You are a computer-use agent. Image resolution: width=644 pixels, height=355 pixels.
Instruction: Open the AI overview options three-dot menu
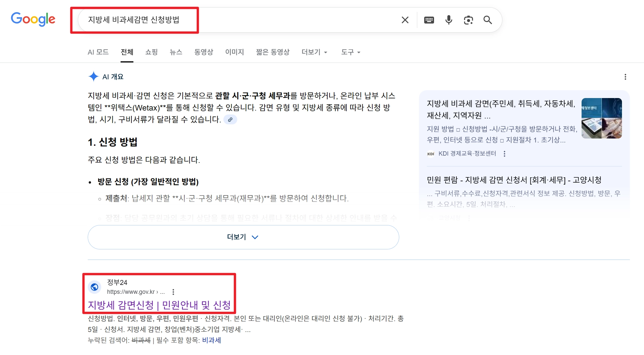pos(625,77)
